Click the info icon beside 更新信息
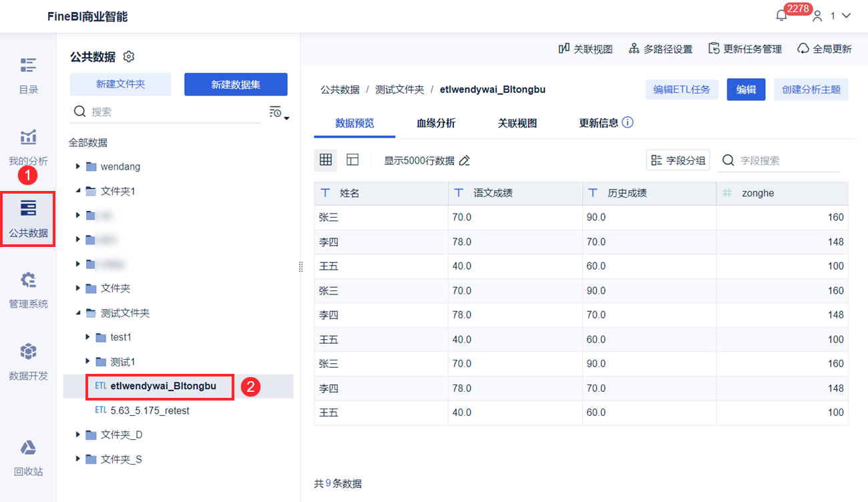The width and height of the screenshot is (868, 502). (627, 122)
